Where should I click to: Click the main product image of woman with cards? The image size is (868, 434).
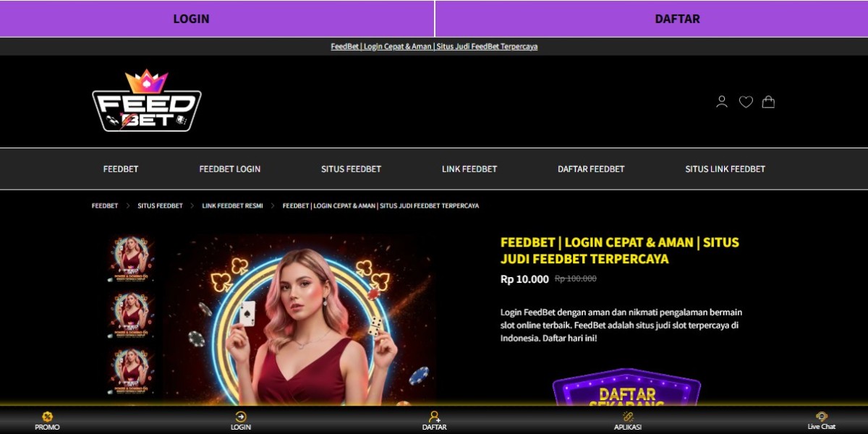tap(299, 320)
